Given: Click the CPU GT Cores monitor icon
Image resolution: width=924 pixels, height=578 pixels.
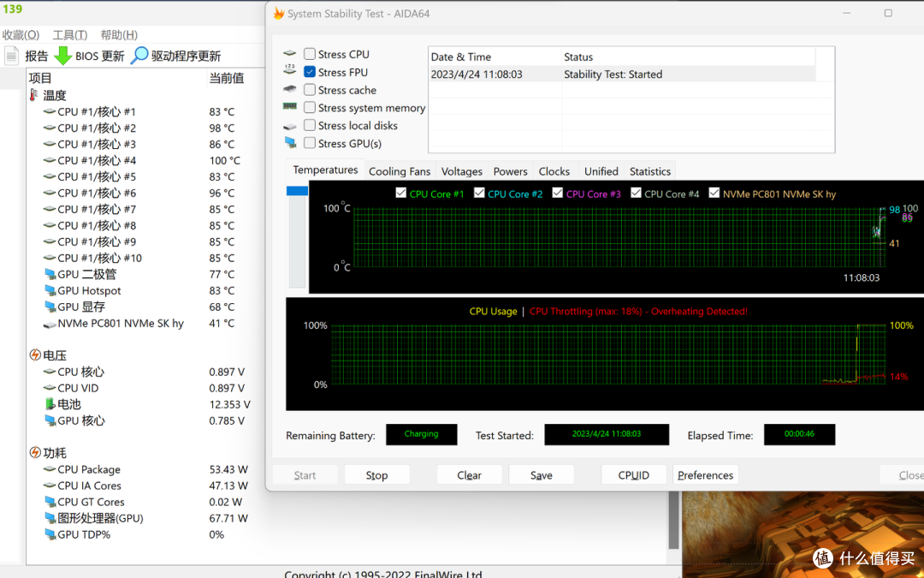Looking at the screenshot, I should tap(50, 502).
